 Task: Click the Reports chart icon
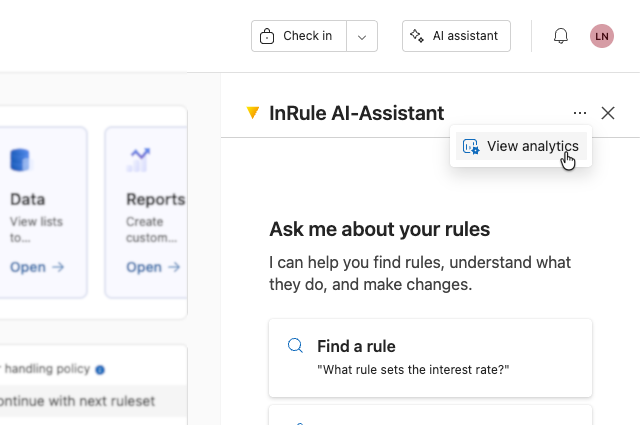tap(139, 160)
